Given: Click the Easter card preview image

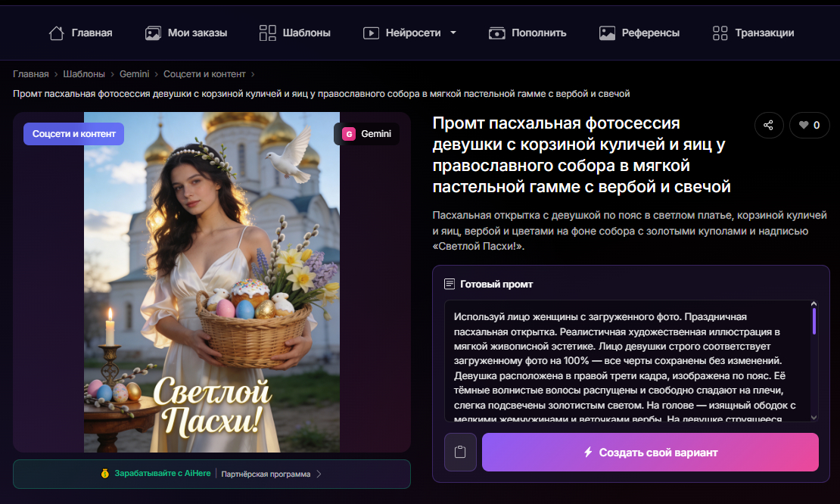Looking at the screenshot, I should coord(212,282).
